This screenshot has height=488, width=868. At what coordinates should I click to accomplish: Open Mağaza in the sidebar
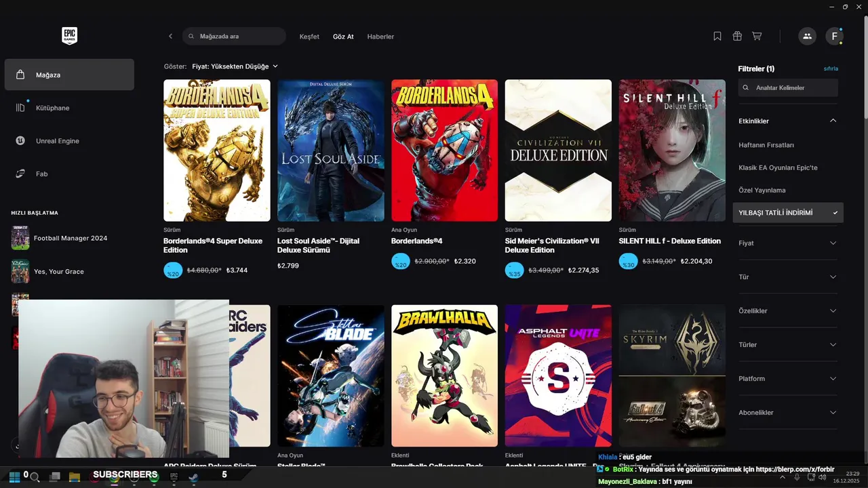(69, 75)
